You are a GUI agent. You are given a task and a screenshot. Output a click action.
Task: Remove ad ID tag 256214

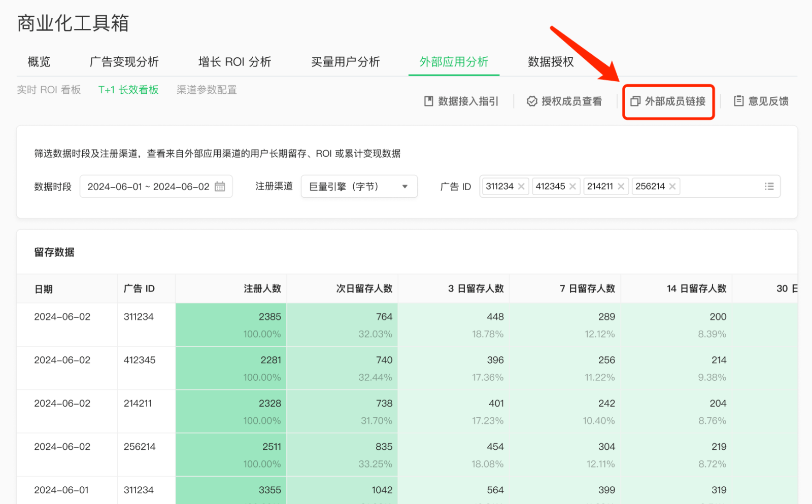672,187
